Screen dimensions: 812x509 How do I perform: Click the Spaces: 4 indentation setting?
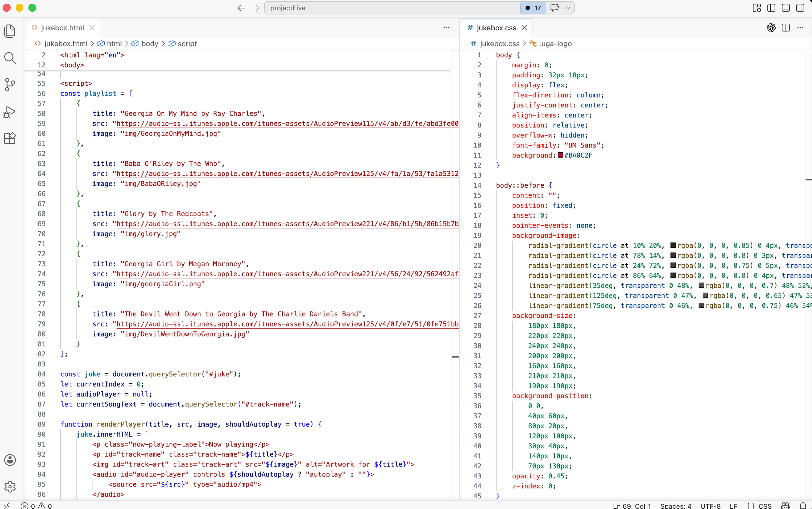coord(676,506)
